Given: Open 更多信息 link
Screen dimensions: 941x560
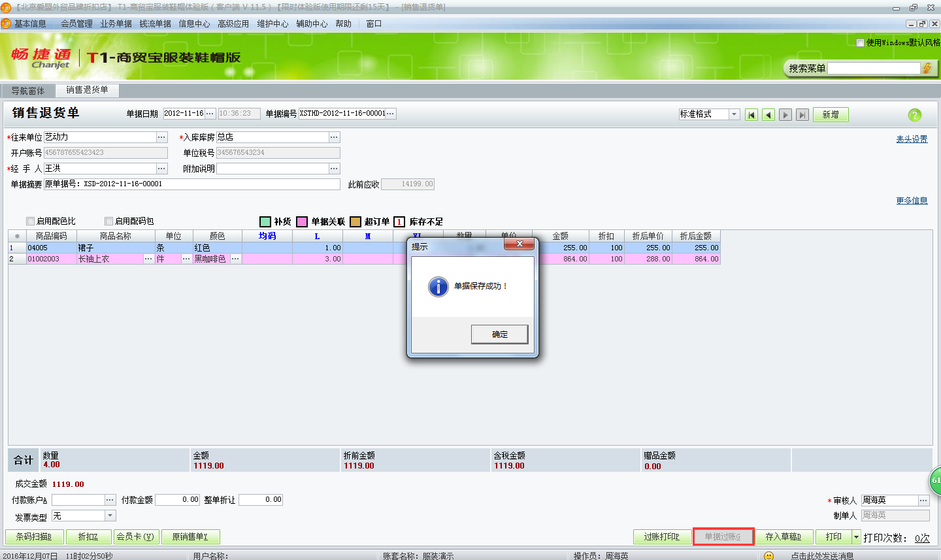Looking at the screenshot, I should [912, 201].
